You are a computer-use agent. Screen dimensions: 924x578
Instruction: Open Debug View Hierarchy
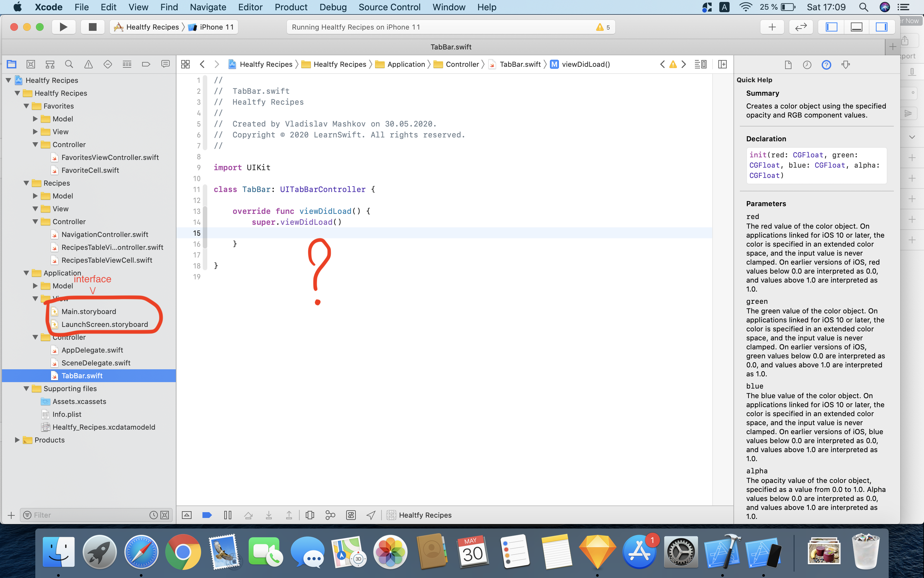(310, 515)
